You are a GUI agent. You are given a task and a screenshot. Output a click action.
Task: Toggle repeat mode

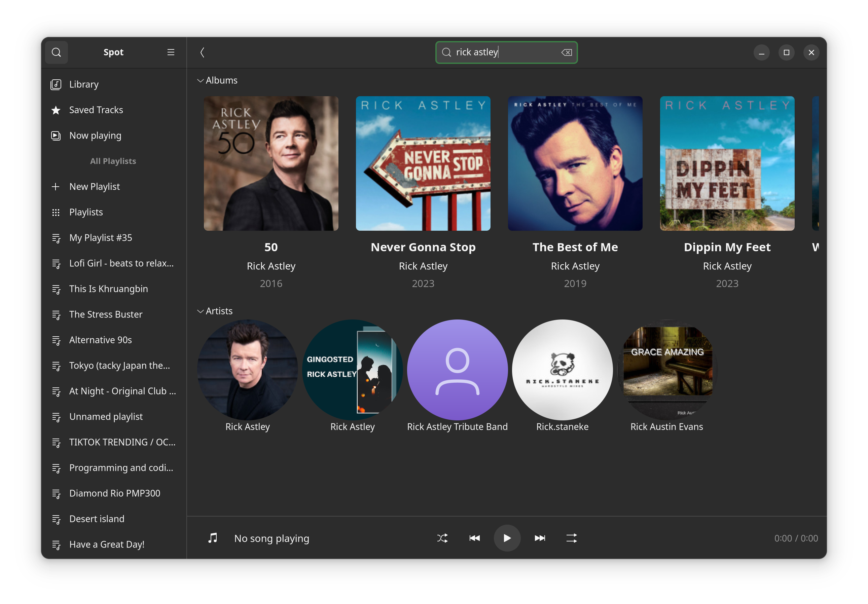tap(572, 538)
